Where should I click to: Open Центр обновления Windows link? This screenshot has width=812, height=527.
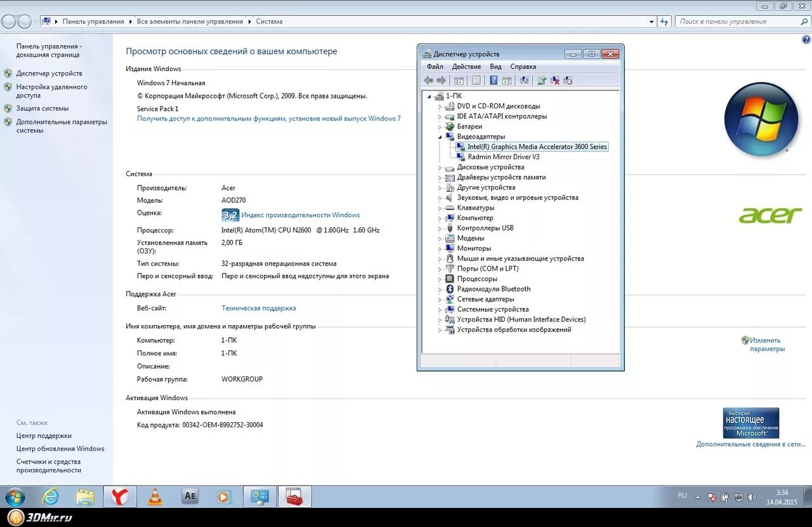[60, 449]
